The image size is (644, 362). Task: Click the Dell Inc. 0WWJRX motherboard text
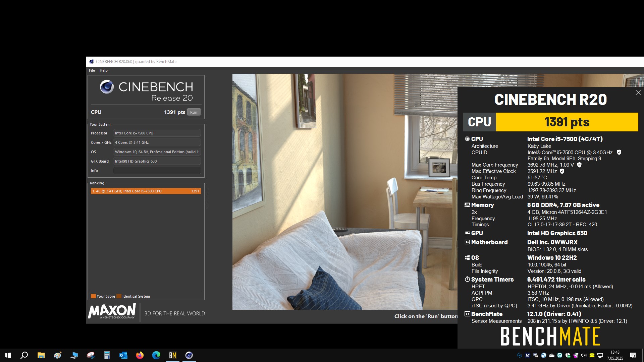coord(552,242)
